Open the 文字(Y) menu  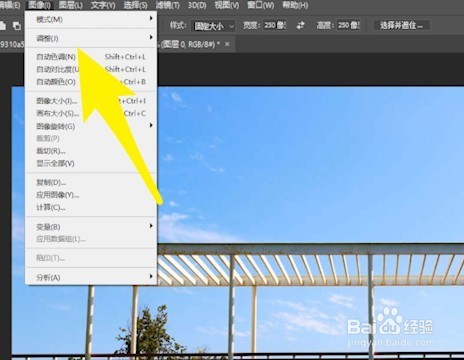tap(103, 5)
